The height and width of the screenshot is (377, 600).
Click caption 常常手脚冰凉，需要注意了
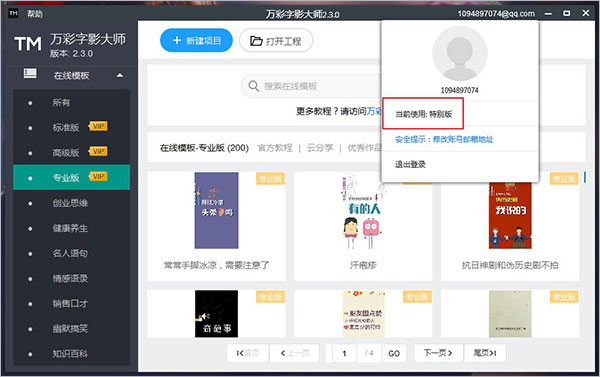[217, 265]
